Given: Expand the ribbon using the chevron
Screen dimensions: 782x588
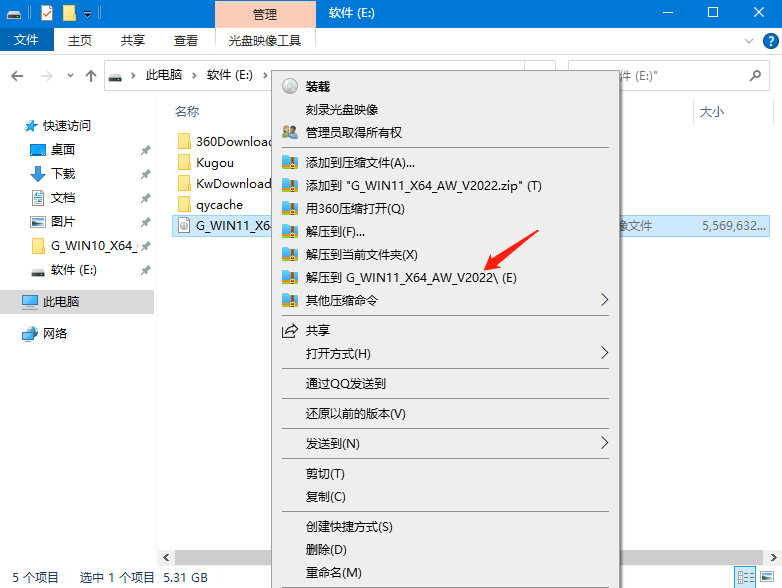Looking at the screenshot, I should point(750,40).
